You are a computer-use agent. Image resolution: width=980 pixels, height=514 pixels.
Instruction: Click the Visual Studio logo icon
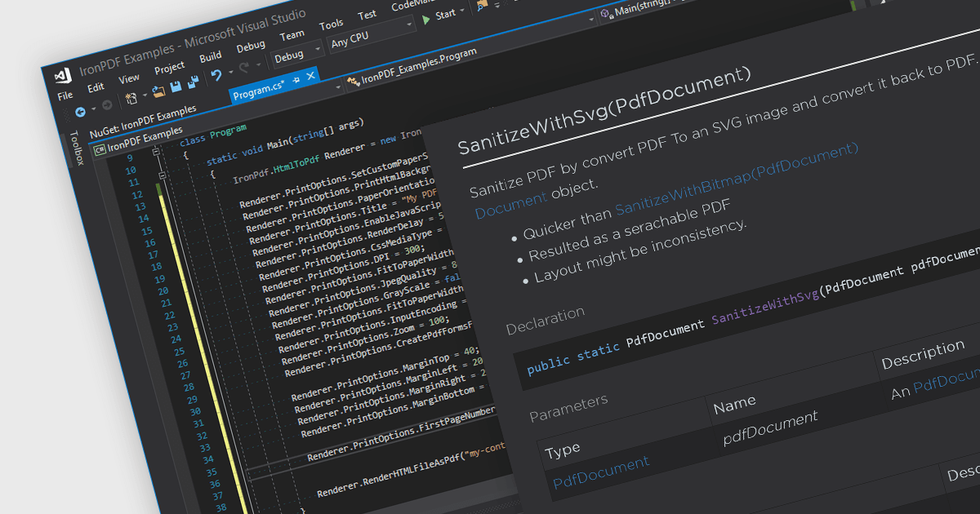(63, 77)
